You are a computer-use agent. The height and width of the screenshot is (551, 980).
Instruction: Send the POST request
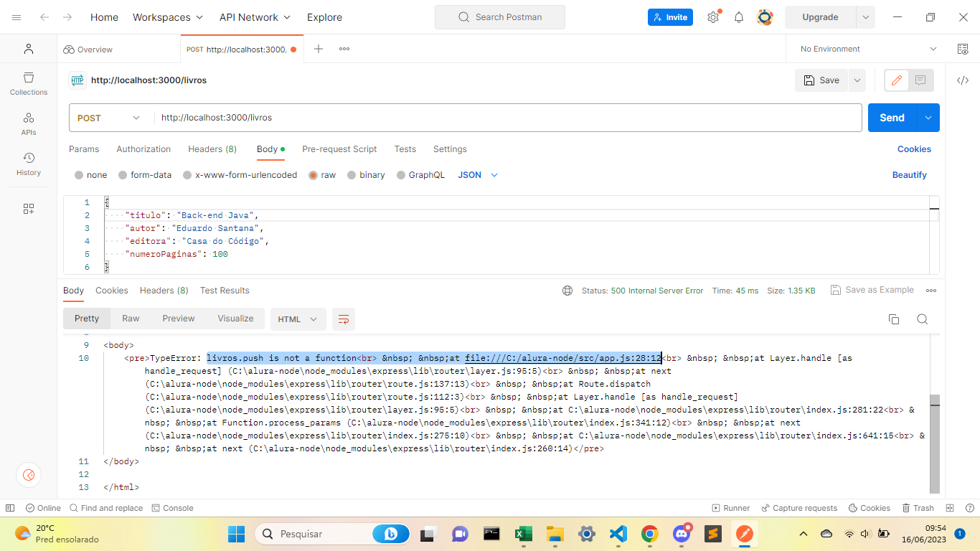pyautogui.click(x=892, y=118)
